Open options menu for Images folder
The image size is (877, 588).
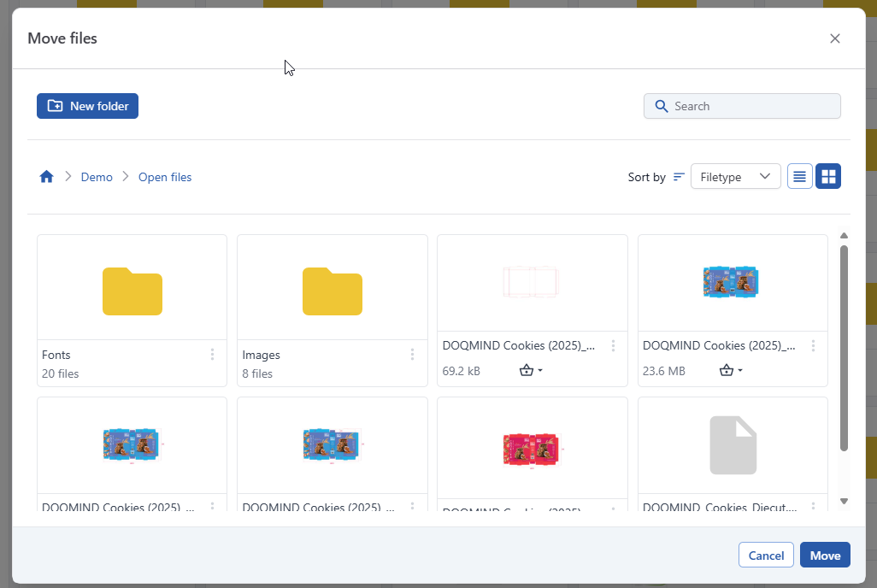click(412, 354)
